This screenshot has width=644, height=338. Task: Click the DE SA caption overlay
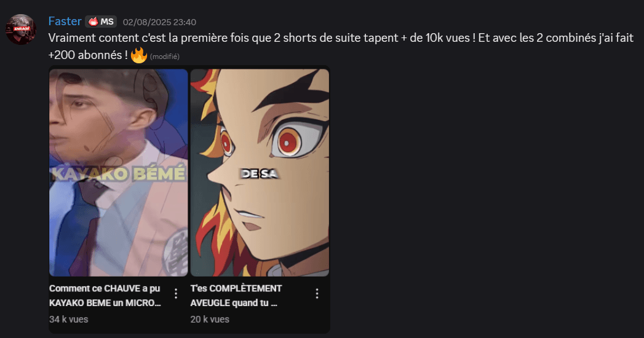(x=260, y=174)
